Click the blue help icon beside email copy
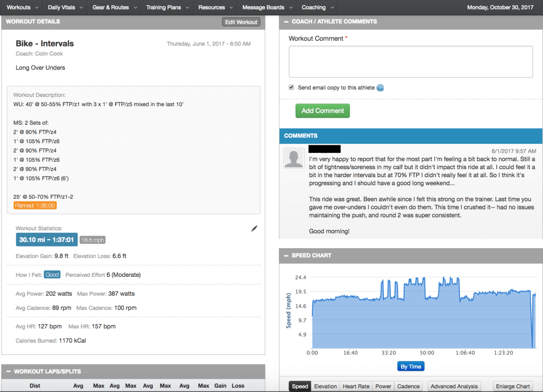 [x=380, y=88]
